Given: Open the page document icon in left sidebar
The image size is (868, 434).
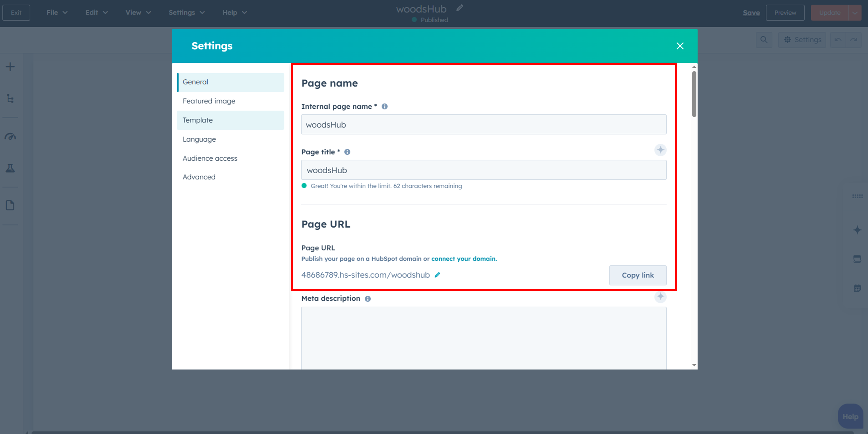Looking at the screenshot, I should click(x=10, y=205).
